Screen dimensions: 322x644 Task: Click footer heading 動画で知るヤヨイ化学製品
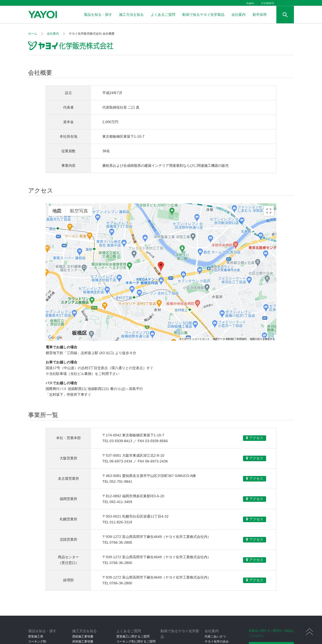(180, 634)
